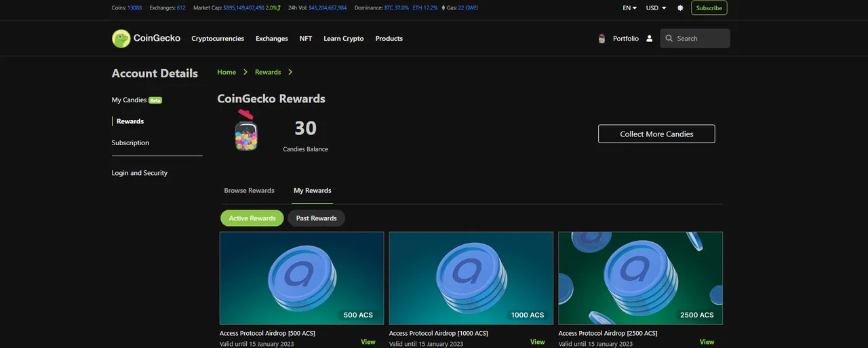This screenshot has width=868, height=348.
Task: Select the My Rewards tab
Action: 313,191
